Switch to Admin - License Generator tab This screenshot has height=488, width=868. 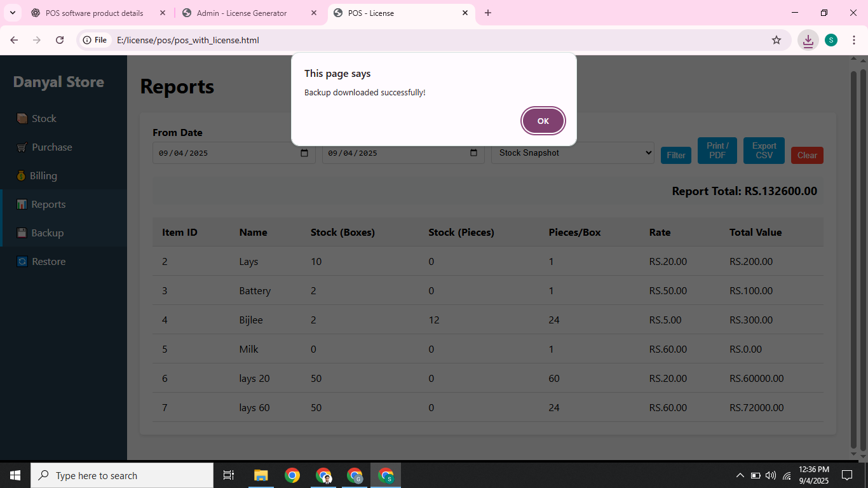241,13
